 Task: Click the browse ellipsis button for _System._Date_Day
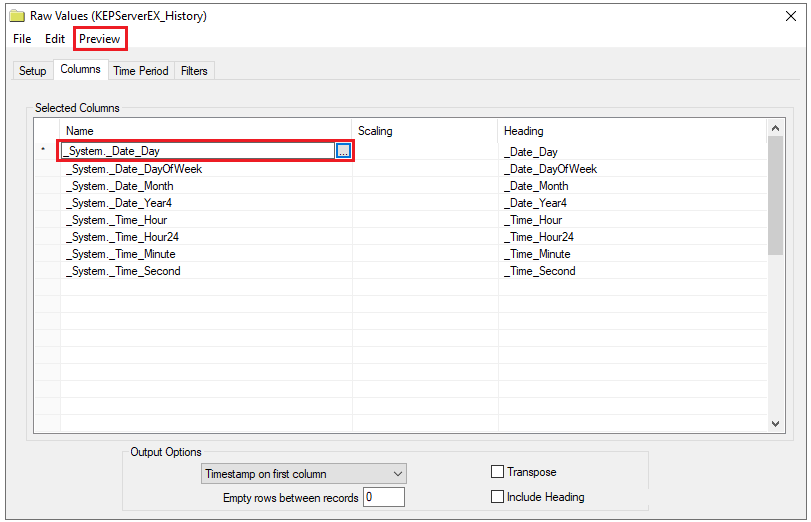[343, 151]
